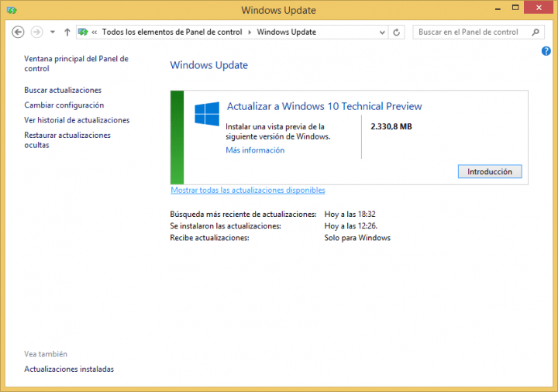Click 'Hoy a las 12:26.' text
Viewport: 558px width, 392px height.
tap(351, 226)
